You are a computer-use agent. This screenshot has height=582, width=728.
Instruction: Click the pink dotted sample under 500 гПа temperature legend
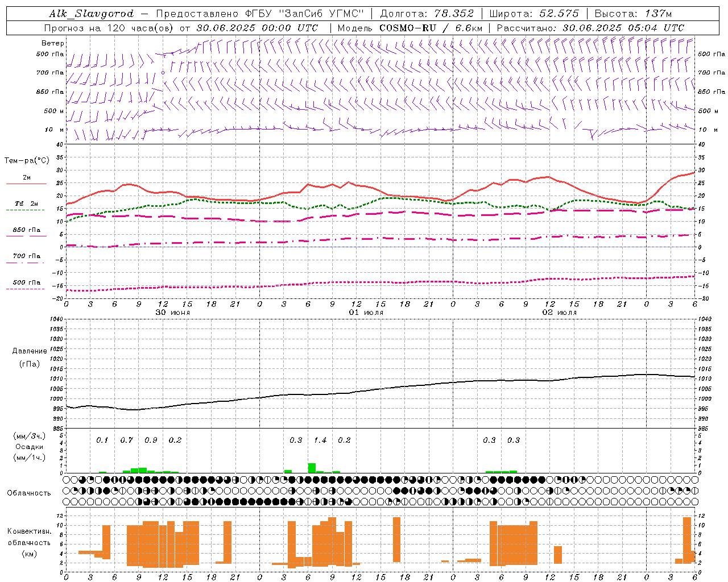tap(25, 289)
